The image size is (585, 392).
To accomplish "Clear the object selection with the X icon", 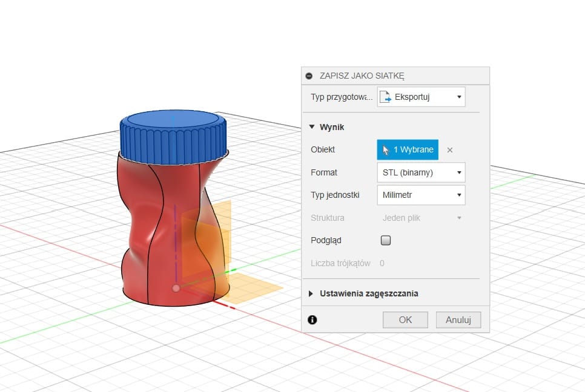I will [x=449, y=150].
